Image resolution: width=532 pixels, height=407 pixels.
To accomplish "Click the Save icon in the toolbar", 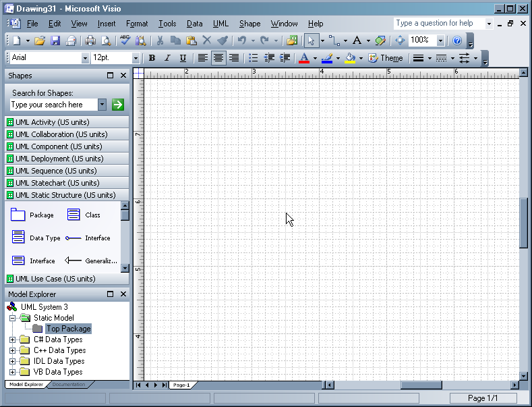I will pos(55,40).
